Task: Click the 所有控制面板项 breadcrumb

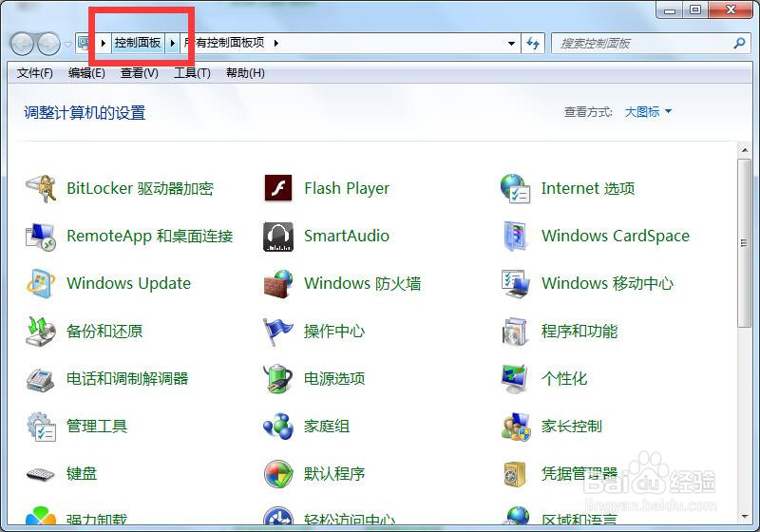Action: (x=224, y=43)
